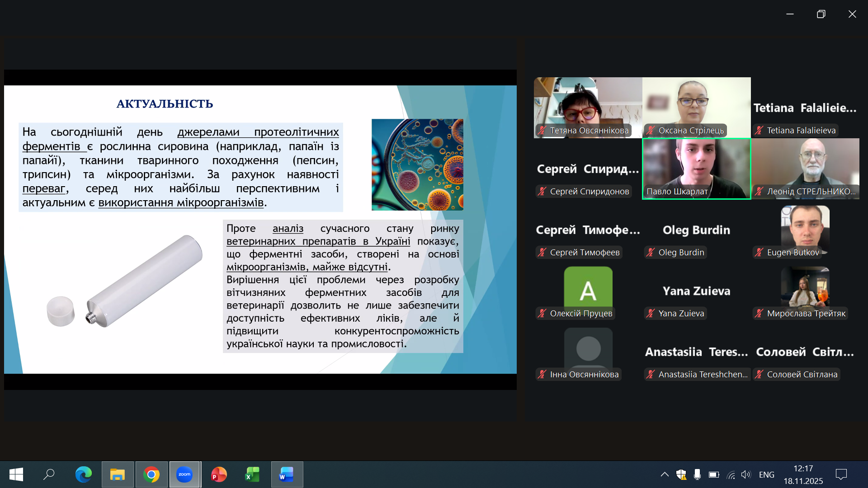Screen dimensions: 868x488
Task: Open File Explorer taskbar icon
Action: [118, 474]
